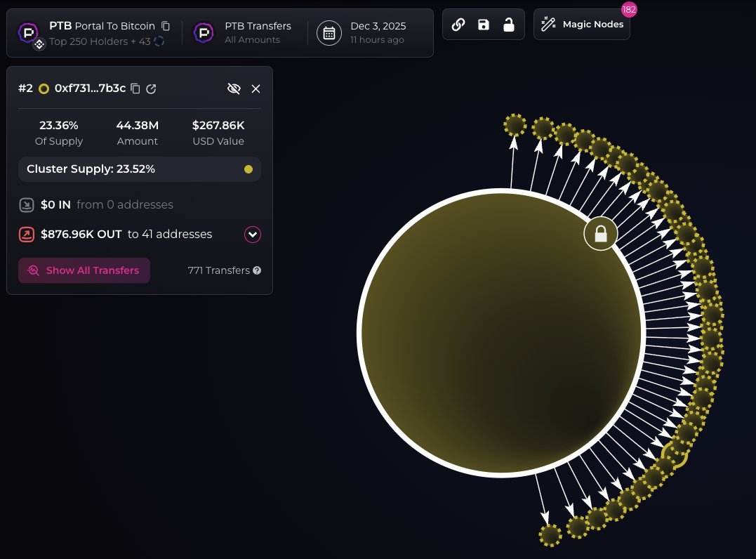The height and width of the screenshot is (559, 756).
Task: Click the lock icon on large bubble
Action: coord(601,234)
